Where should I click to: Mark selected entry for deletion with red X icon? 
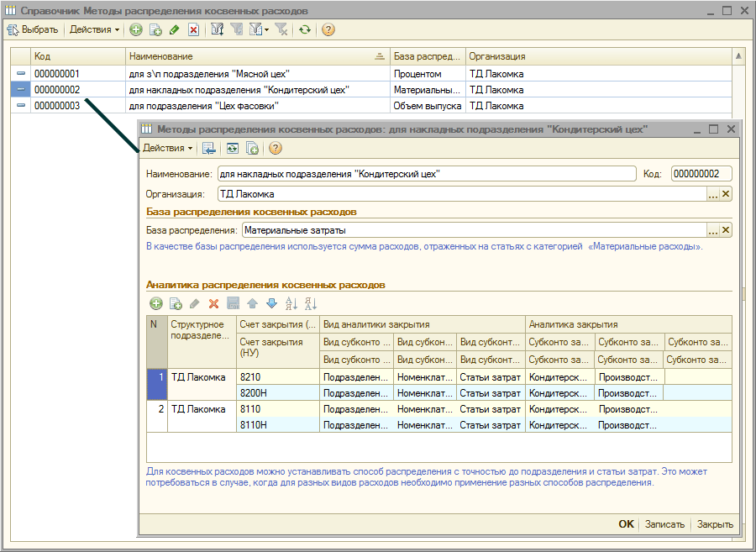193,29
